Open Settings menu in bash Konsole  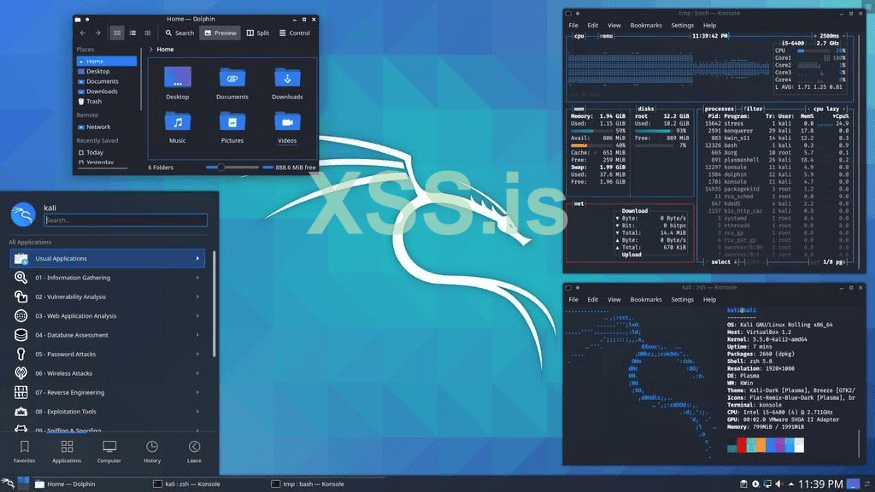pyautogui.click(x=682, y=26)
